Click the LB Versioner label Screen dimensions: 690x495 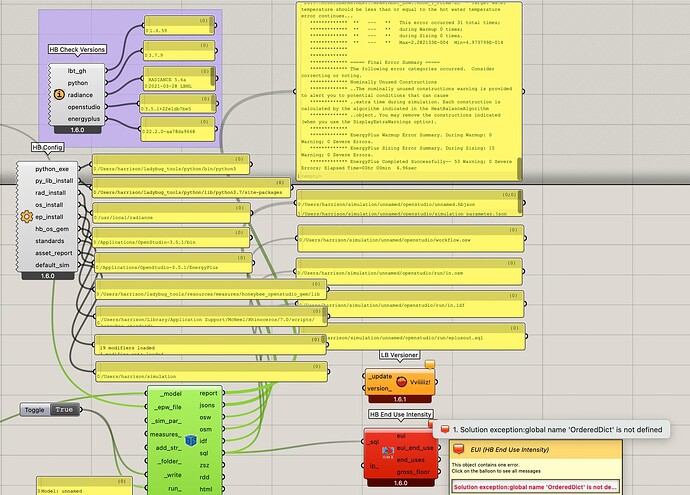tap(400, 355)
